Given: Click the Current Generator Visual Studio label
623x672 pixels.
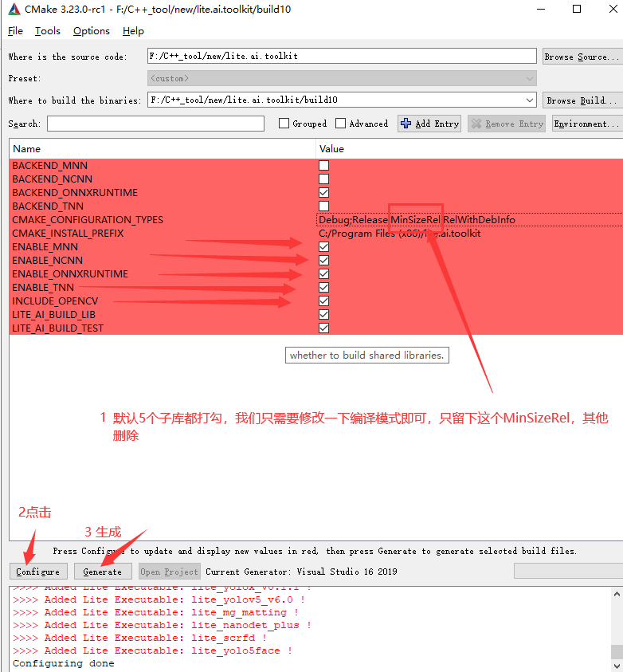Looking at the screenshot, I should tap(301, 572).
